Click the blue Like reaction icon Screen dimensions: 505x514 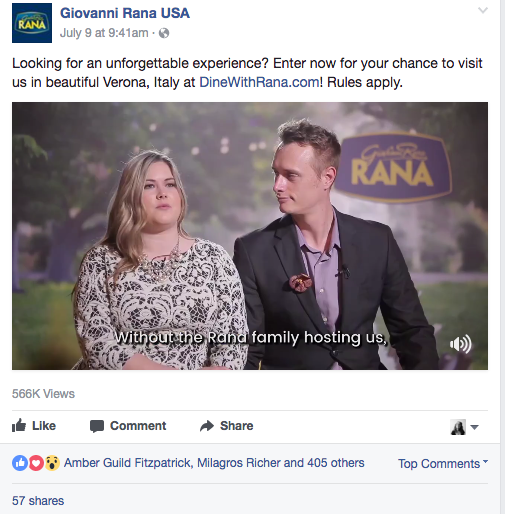pos(20,463)
